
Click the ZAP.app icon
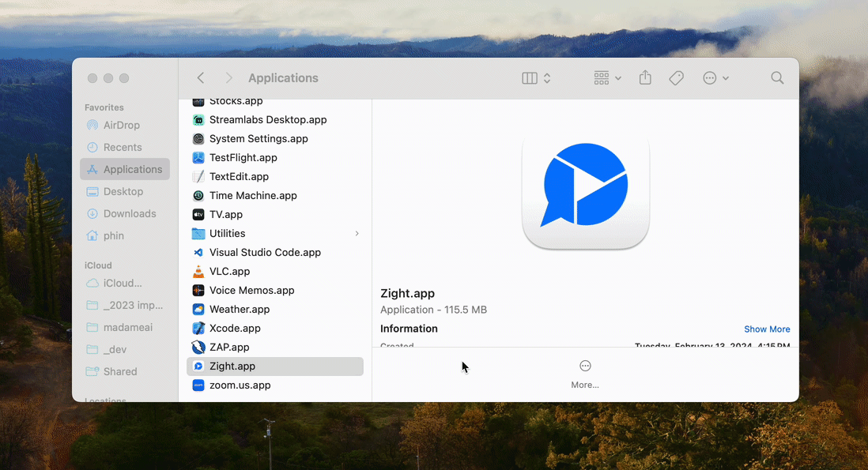198,347
